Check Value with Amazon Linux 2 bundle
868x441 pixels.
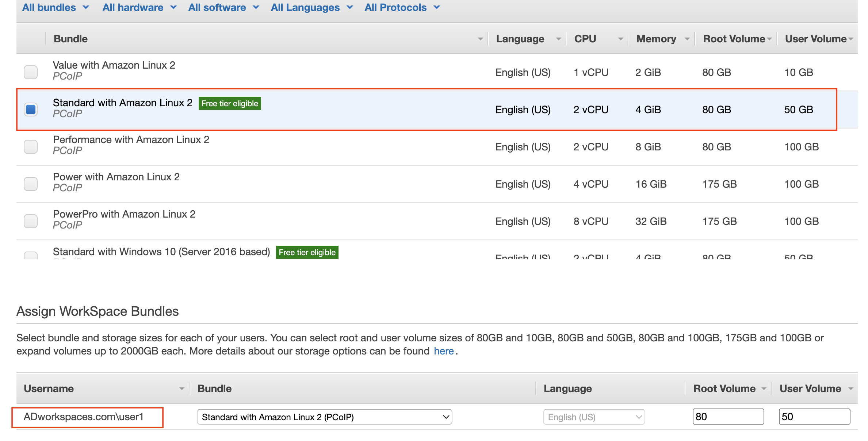pyautogui.click(x=31, y=72)
